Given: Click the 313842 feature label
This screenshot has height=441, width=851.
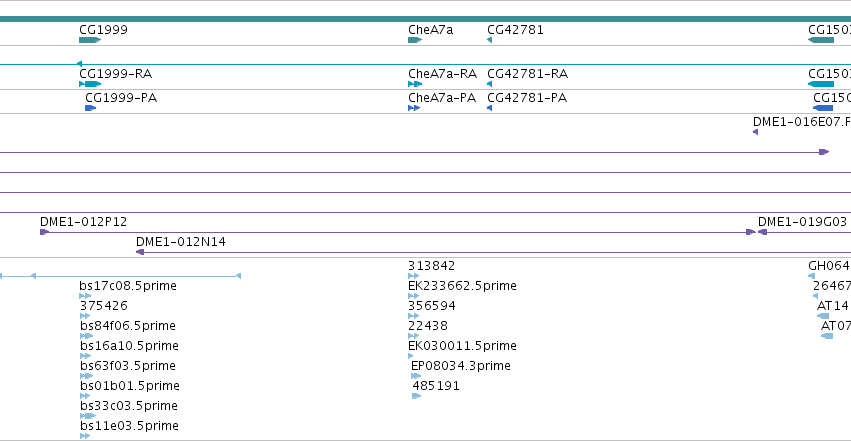Looking at the screenshot, I should [x=431, y=266].
